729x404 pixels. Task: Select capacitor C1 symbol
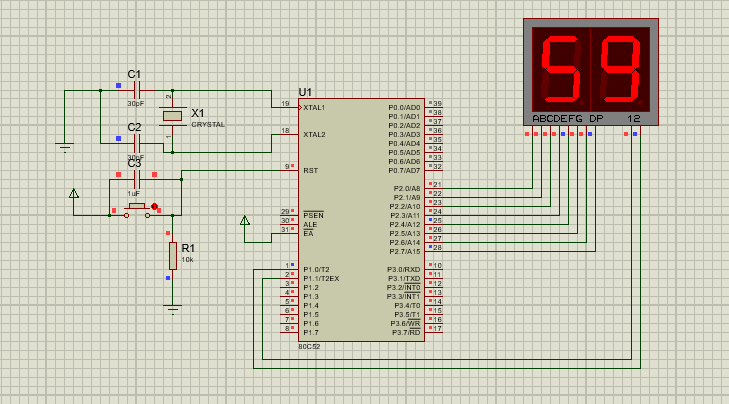coord(137,91)
